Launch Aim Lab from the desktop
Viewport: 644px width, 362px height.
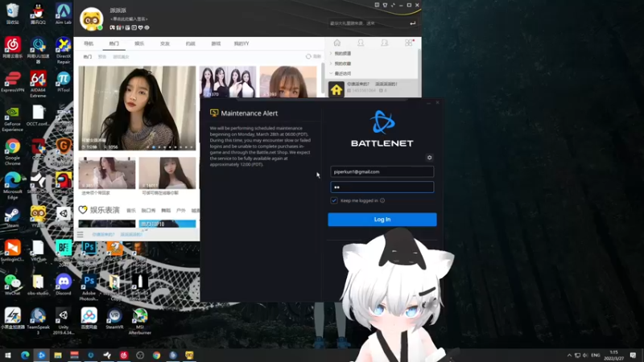click(64, 14)
